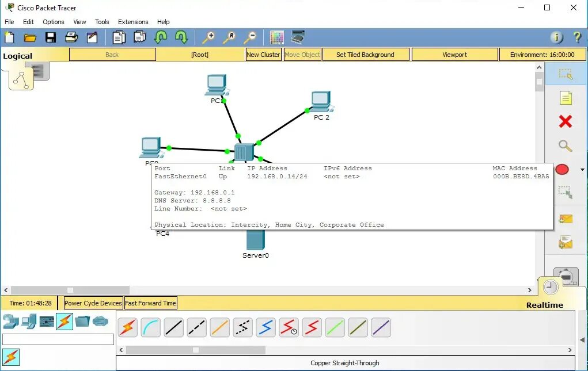Open the Options menu
This screenshot has width=588, height=371.
[53, 22]
